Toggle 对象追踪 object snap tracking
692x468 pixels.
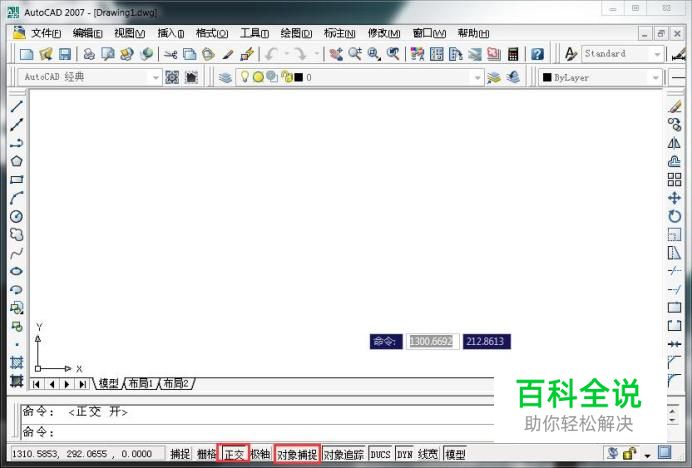(344, 454)
